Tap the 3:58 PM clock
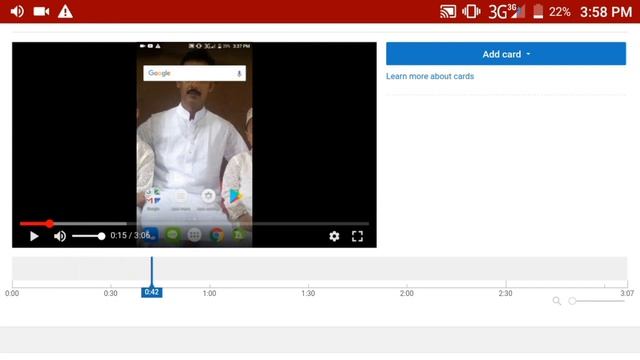This screenshot has width=640, height=360. (x=606, y=12)
